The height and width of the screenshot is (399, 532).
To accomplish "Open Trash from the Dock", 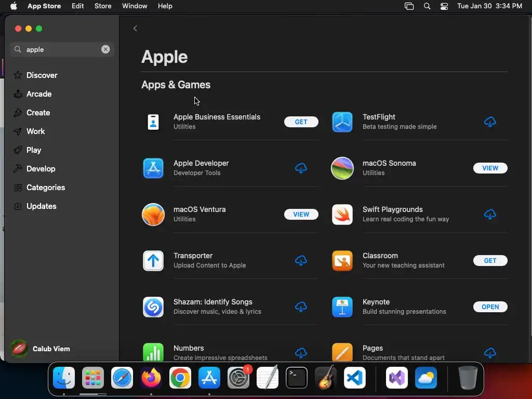I will (468, 378).
